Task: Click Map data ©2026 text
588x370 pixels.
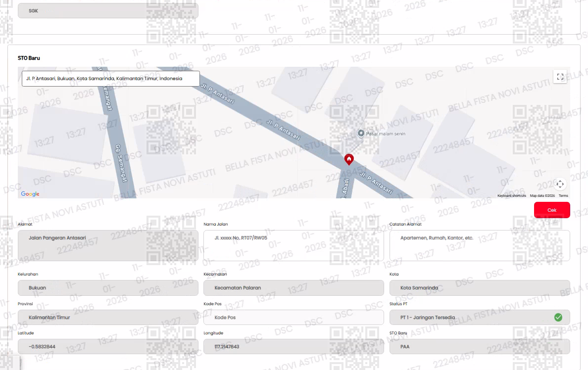Action: point(542,196)
